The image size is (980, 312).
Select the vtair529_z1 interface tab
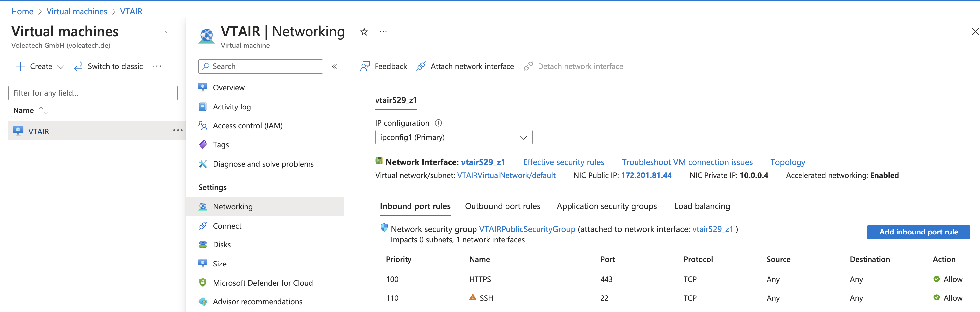pos(396,100)
